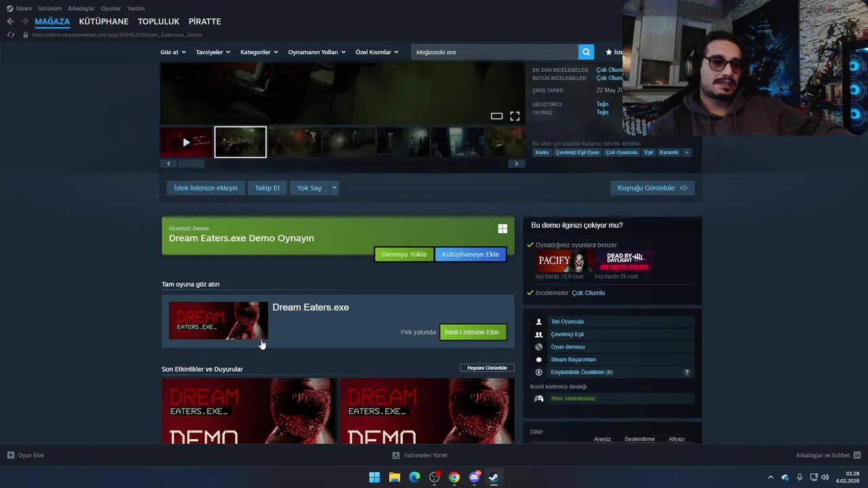This screenshot has height=488, width=868.
Task: Open Windows Start menu
Action: [374, 477]
